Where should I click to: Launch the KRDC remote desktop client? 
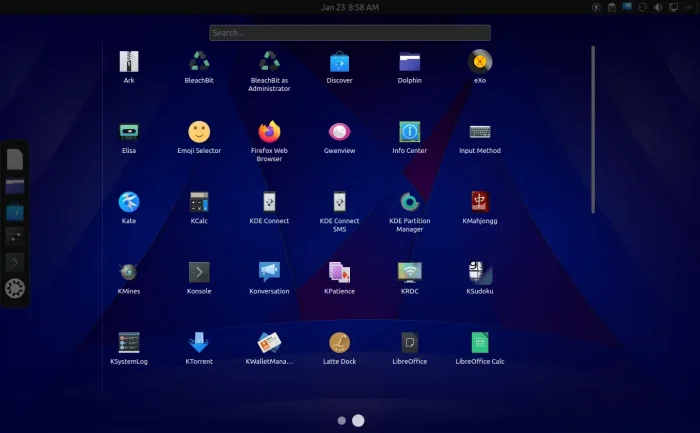point(409,272)
